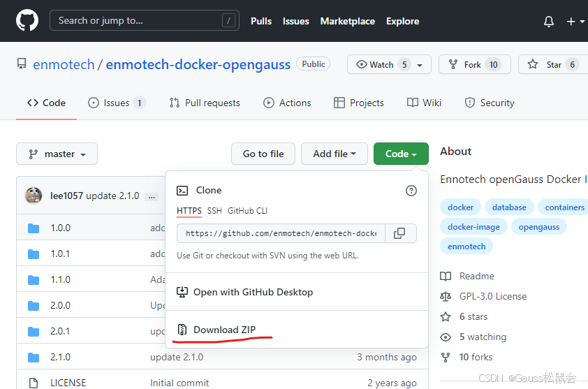588x389 pixels.
Task: Expand the commit message ellipsis button
Action: [x=152, y=196]
